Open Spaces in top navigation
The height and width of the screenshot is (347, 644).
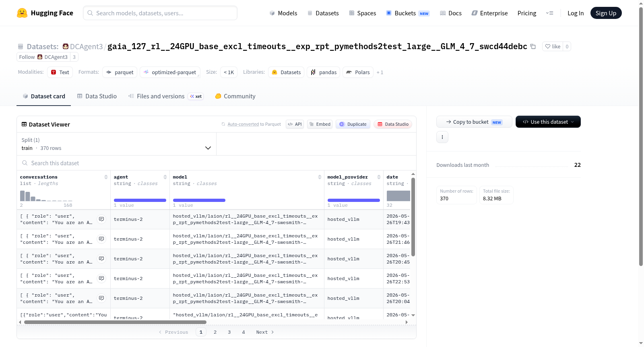pos(362,13)
